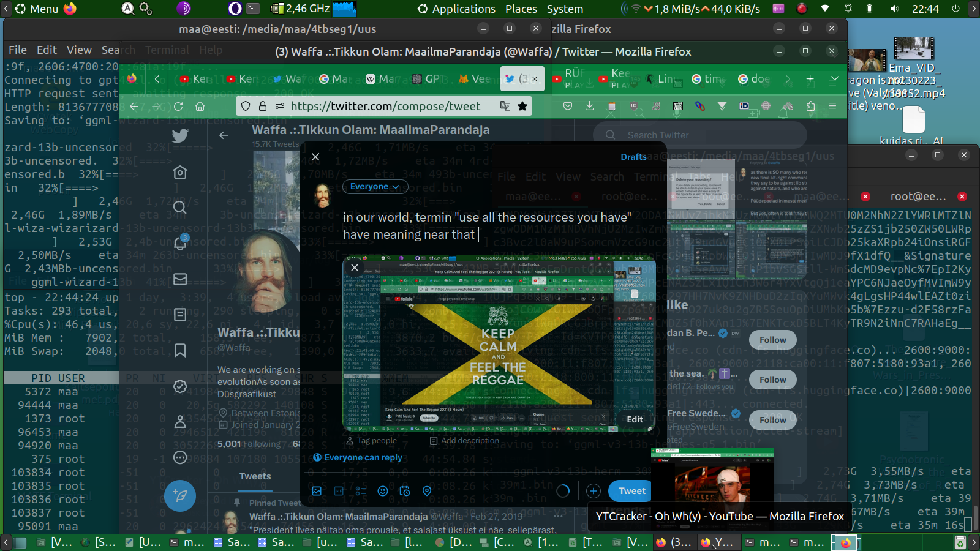Screen dimensions: 980x551
Task: Open the emoji picker in tweet composer
Action: 383,491
